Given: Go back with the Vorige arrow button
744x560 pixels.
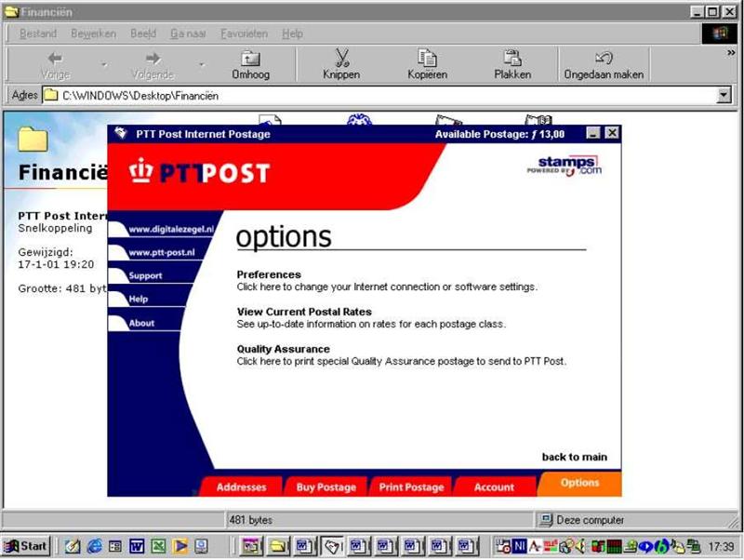Looking at the screenshot, I should point(55,65).
